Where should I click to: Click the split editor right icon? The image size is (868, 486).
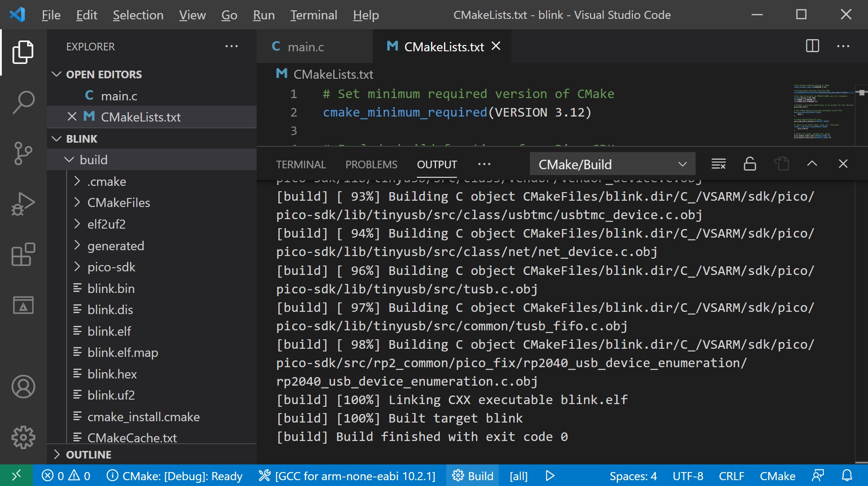[x=812, y=46]
